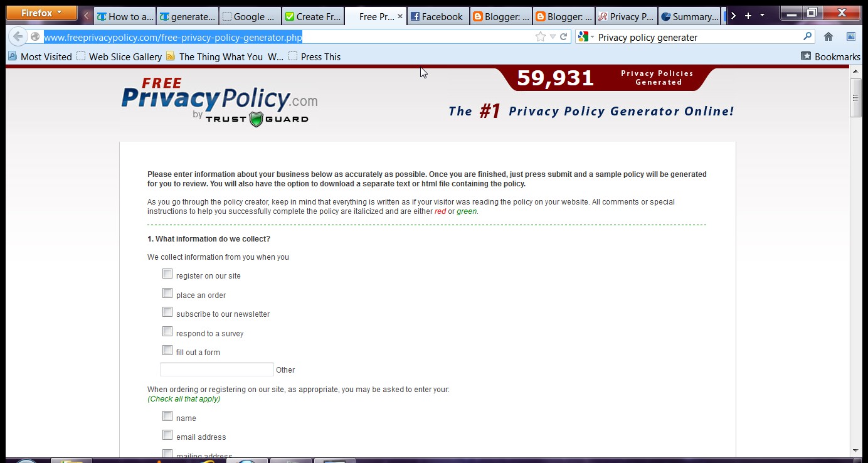Click the green '(Check all that apply)' note

[184, 399]
